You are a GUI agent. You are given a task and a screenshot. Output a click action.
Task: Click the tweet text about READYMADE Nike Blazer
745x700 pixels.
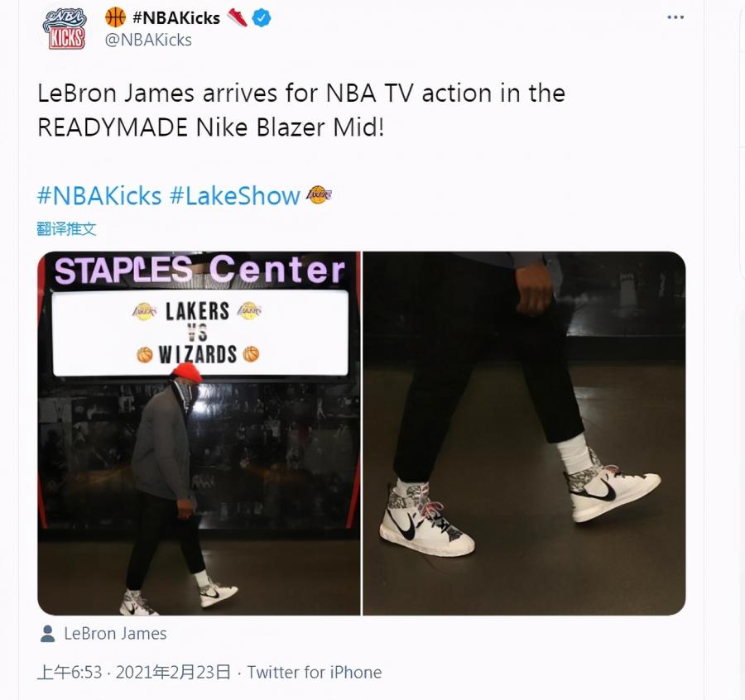click(301, 110)
